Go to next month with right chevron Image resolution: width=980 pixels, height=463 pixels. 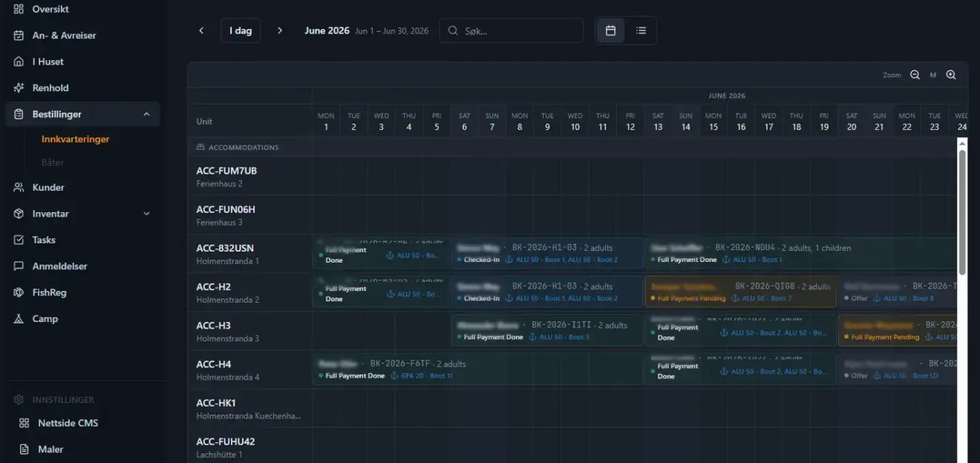tap(280, 30)
